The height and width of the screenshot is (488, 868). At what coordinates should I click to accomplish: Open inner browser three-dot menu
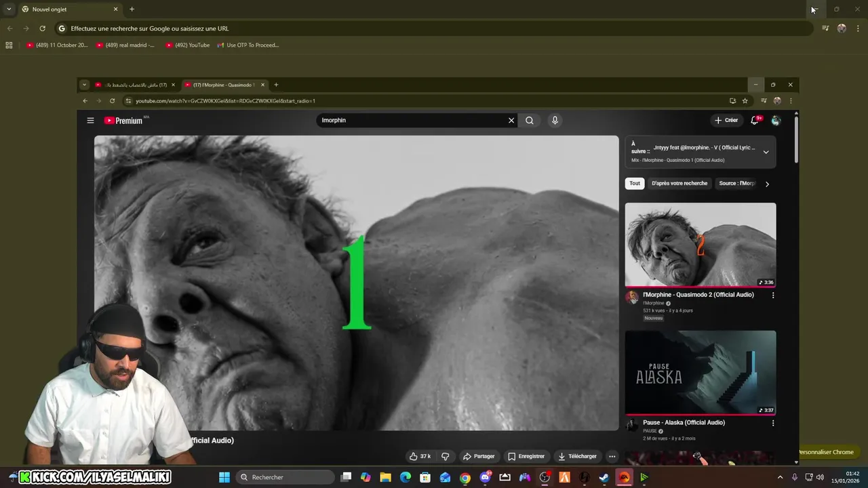791,101
